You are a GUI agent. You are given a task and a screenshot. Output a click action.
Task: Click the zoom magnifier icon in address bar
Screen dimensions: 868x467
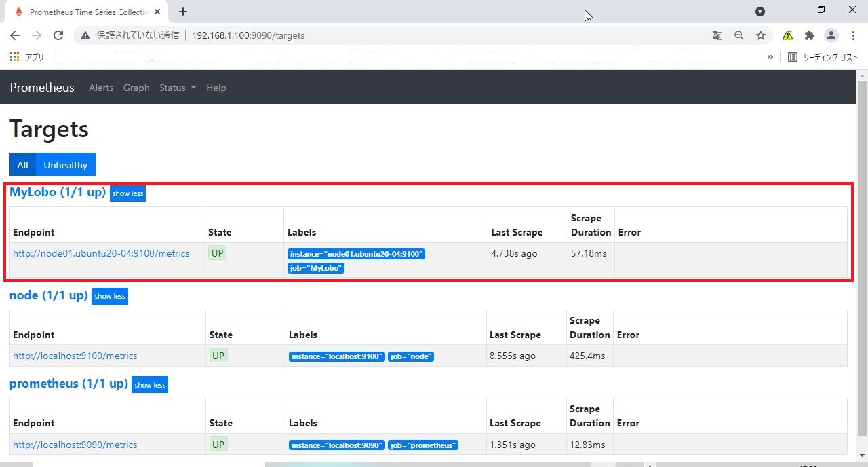[x=738, y=35]
